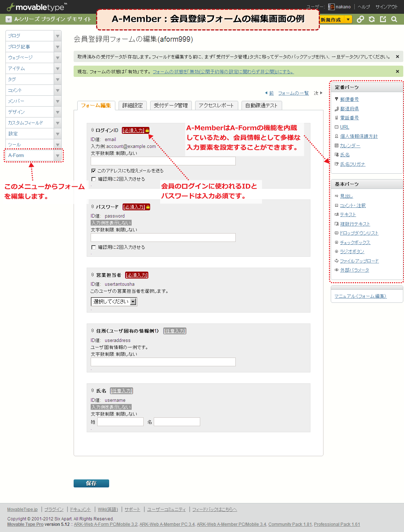Click the カレンダー calendar part icon
Image resolution: width=404 pixels, height=532 pixels.
(337, 145)
